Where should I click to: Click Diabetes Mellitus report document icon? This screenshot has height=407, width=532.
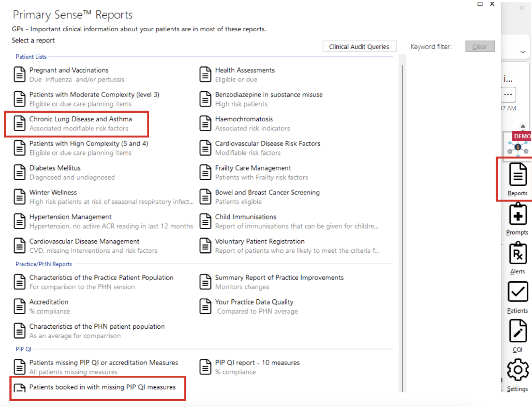[19, 172]
